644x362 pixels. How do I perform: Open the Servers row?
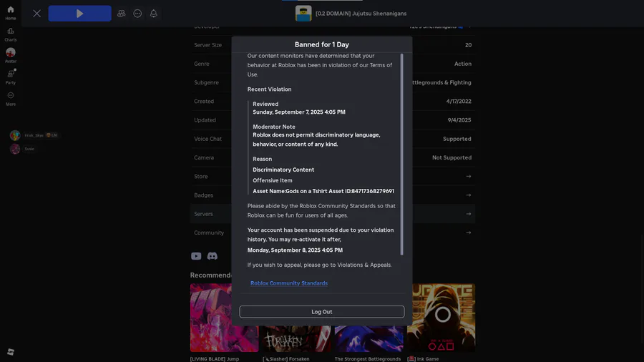(x=333, y=214)
